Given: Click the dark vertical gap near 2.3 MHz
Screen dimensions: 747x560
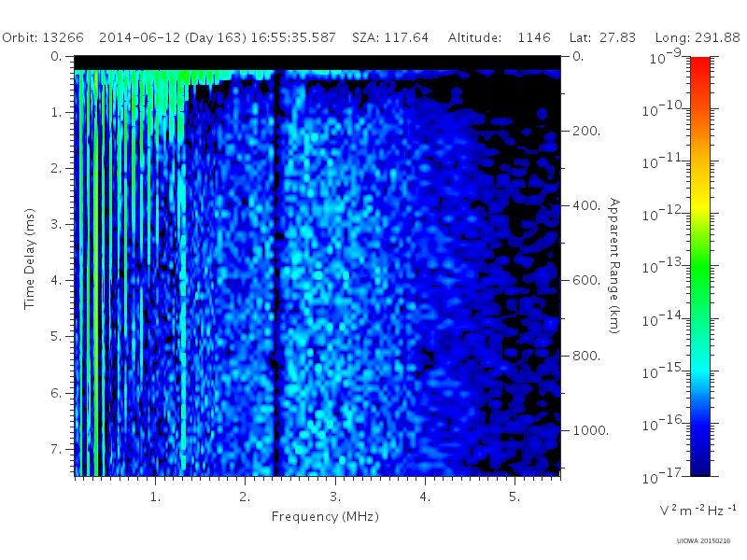Looking at the screenshot, I should (x=275, y=273).
